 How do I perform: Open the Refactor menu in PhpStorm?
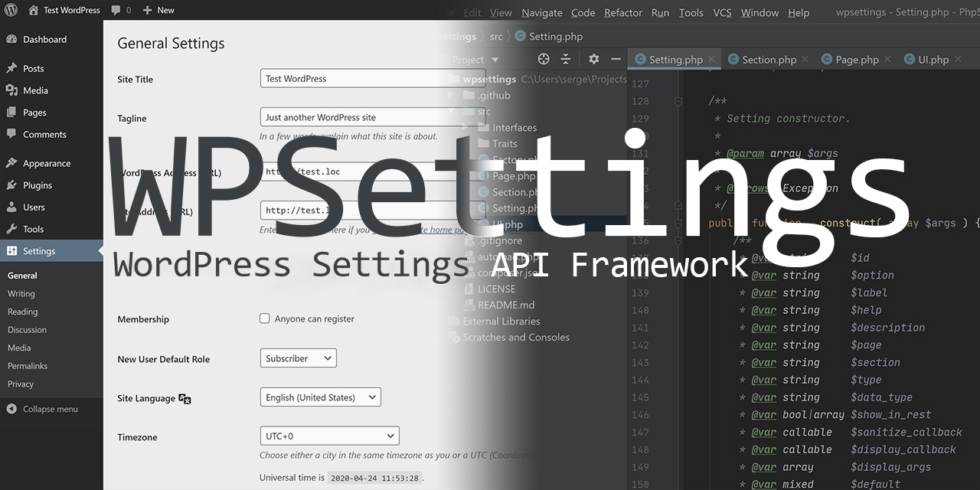pyautogui.click(x=622, y=12)
